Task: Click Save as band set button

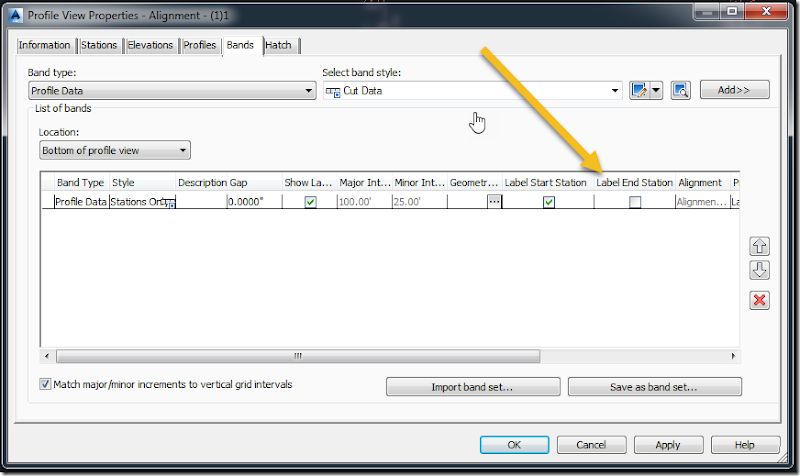Action: pos(654,387)
